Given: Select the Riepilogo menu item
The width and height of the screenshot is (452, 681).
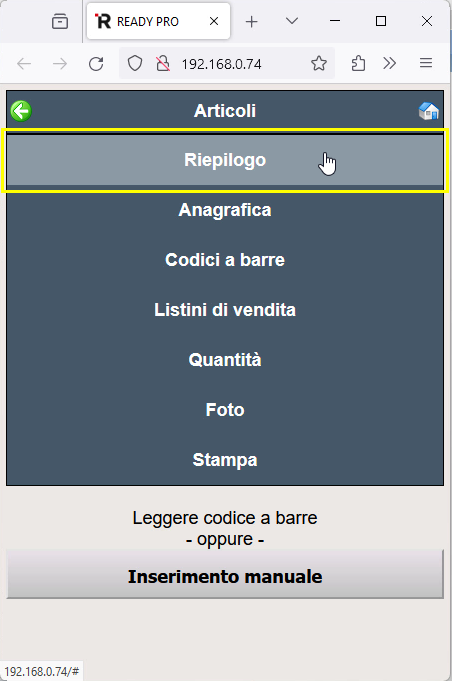Looking at the screenshot, I should (225, 160).
